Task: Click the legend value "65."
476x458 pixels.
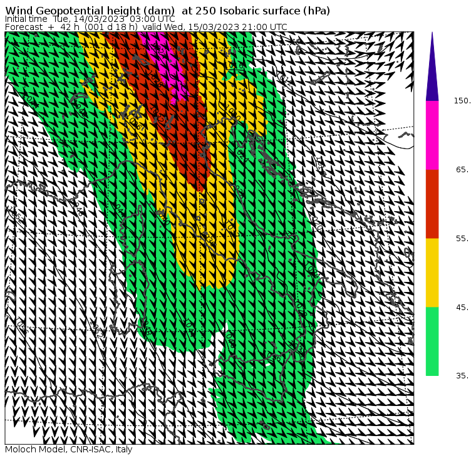Action: [x=462, y=169]
